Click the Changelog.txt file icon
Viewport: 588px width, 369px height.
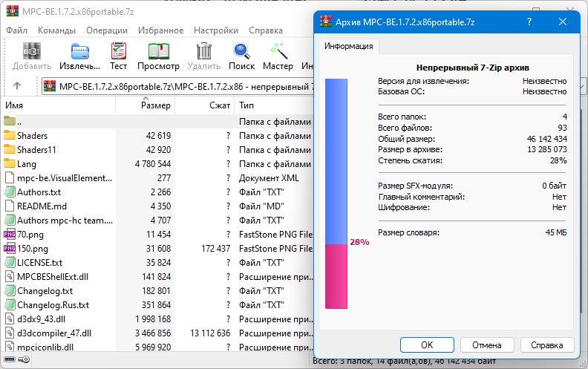10,290
